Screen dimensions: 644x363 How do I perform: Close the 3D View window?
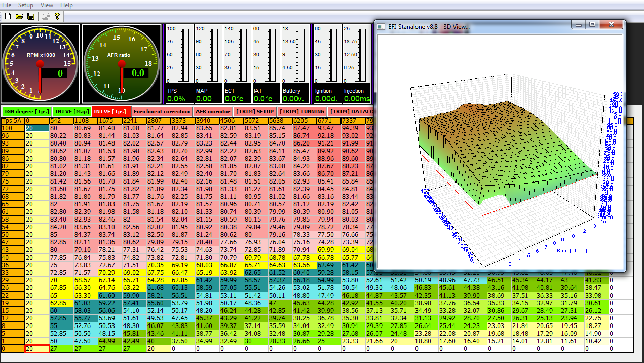(612, 24)
